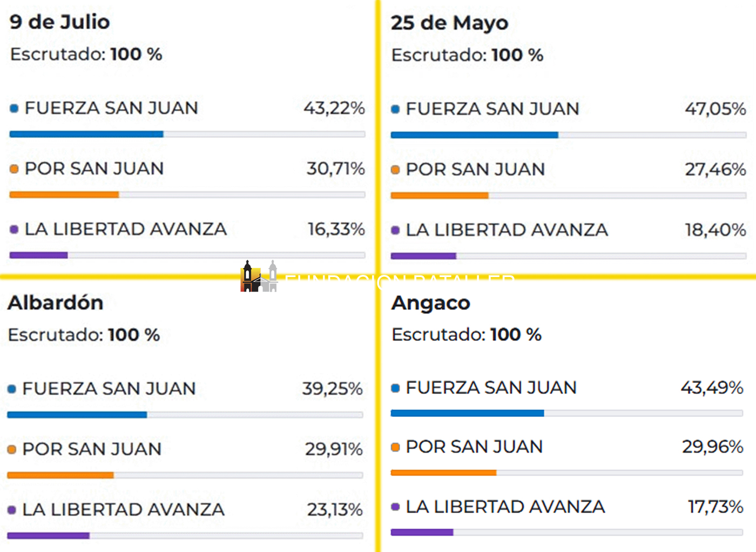This screenshot has width=756, height=552.
Task: Click the orange dot beside Por San Juan in Albardón
Action: (12, 449)
